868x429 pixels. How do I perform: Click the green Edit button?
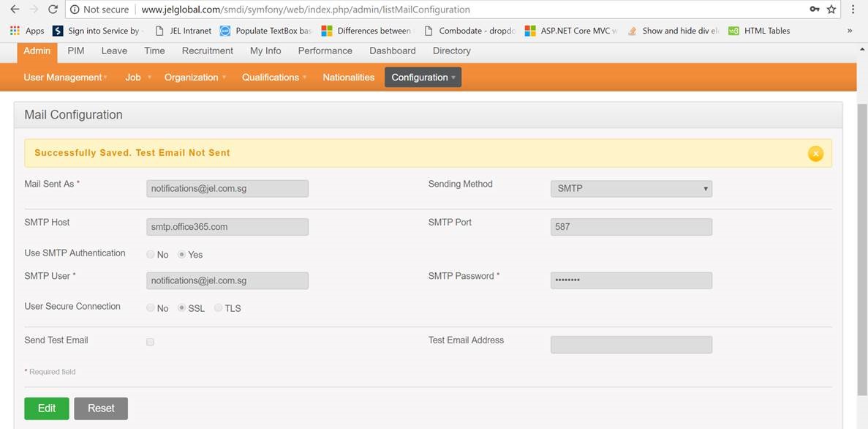pos(47,409)
